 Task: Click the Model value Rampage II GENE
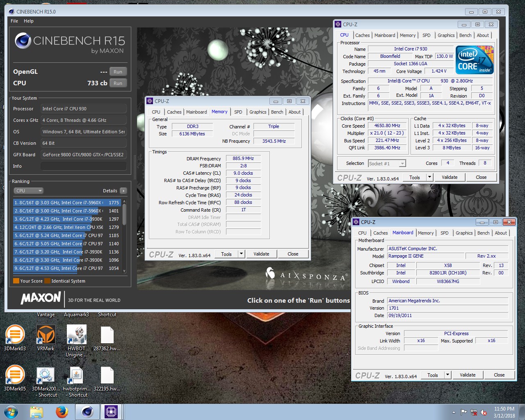click(426, 256)
